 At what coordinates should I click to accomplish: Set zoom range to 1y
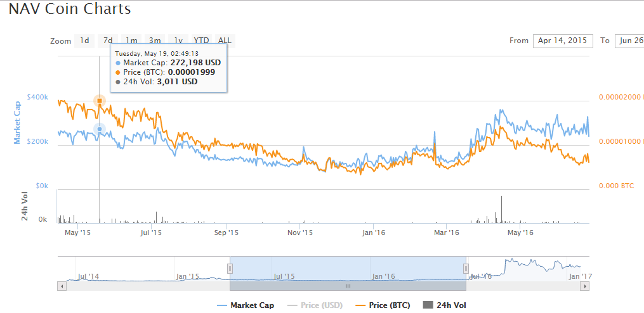(178, 41)
